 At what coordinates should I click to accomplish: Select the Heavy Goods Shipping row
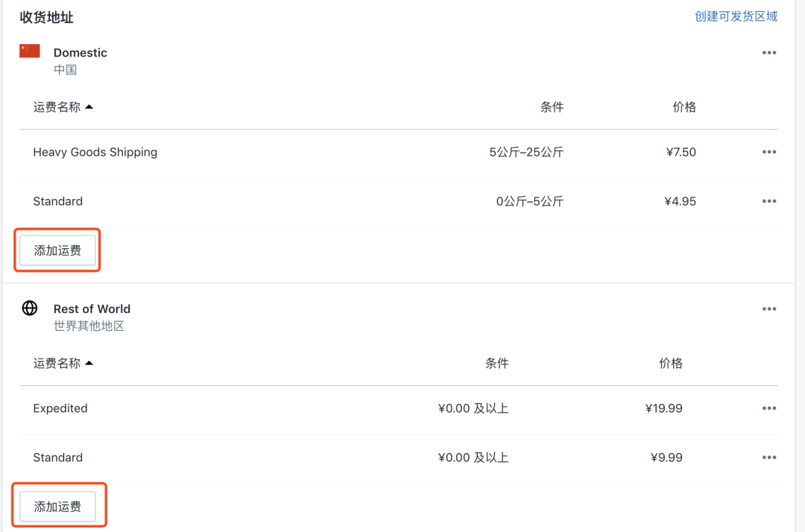(x=398, y=152)
